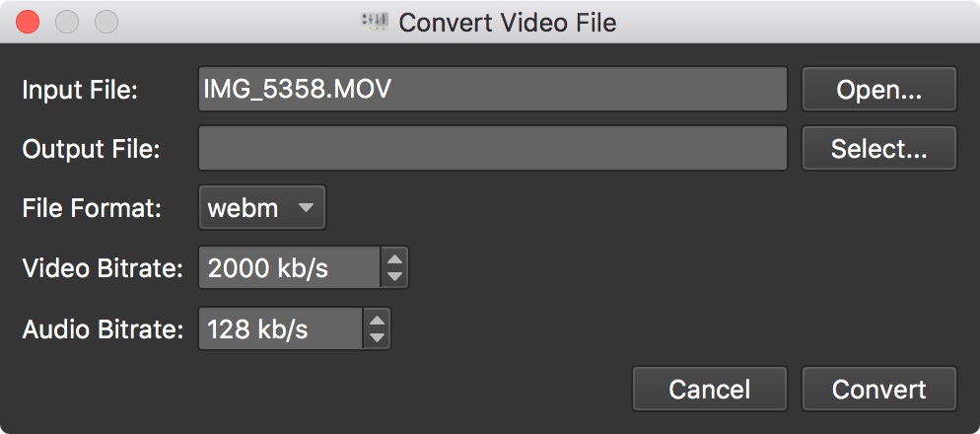Decrease Audio Bitrate with down arrow
The height and width of the screenshot is (434, 980).
(x=378, y=337)
